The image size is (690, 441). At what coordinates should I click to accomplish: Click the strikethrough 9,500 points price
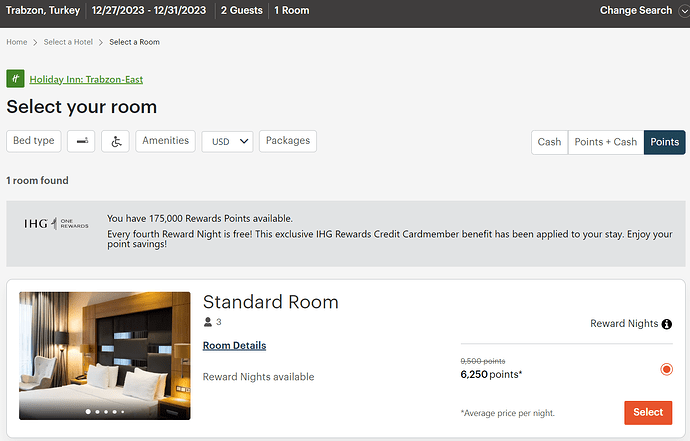click(483, 361)
